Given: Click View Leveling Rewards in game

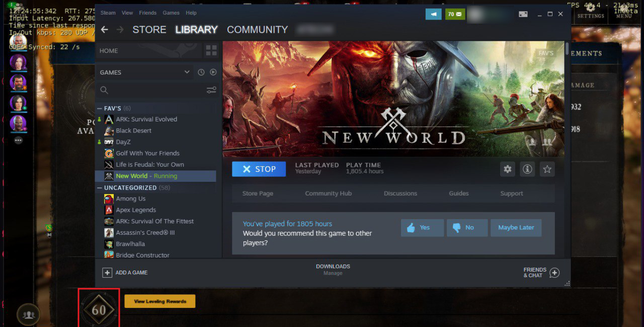Looking at the screenshot, I should click(160, 301).
